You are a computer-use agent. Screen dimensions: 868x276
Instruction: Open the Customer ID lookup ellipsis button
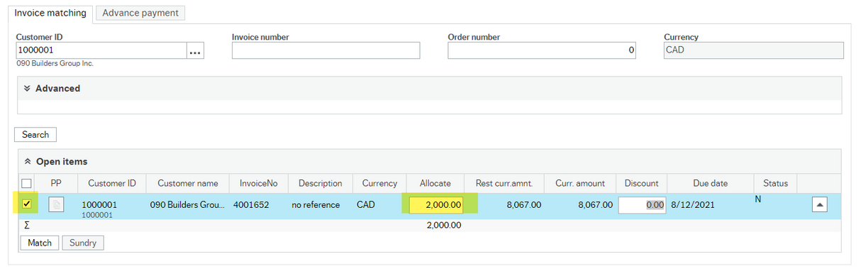tap(195, 50)
